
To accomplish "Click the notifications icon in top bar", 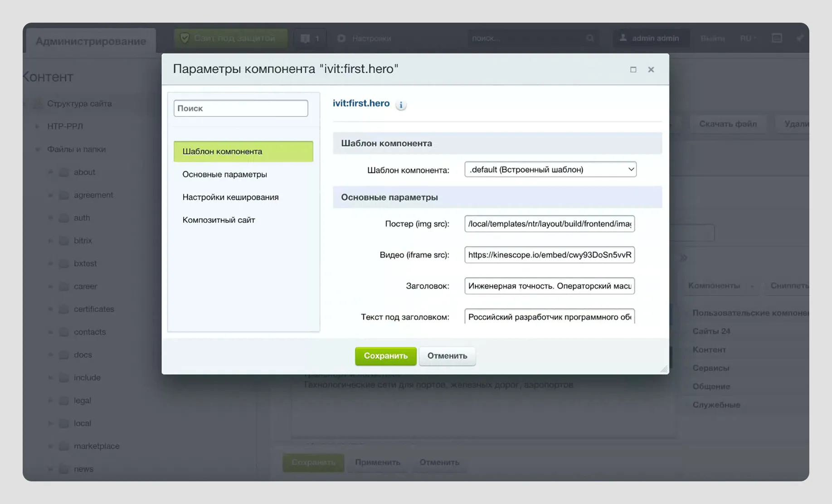I will point(305,39).
